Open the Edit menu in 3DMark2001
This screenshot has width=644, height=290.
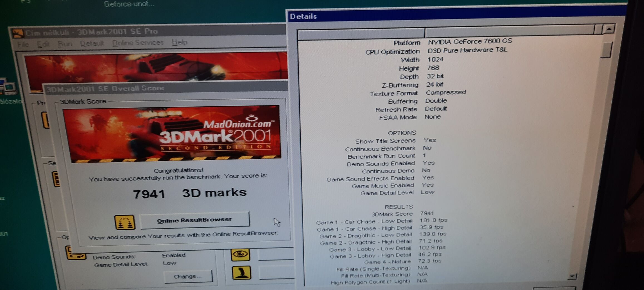pyautogui.click(x=43, y=44)
